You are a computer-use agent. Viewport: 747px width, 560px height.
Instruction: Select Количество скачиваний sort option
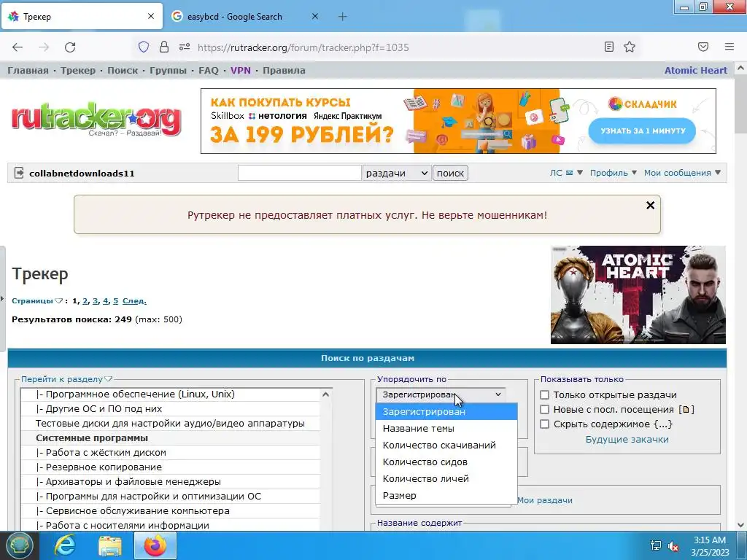pyautogui.click(x=446, y=446)
